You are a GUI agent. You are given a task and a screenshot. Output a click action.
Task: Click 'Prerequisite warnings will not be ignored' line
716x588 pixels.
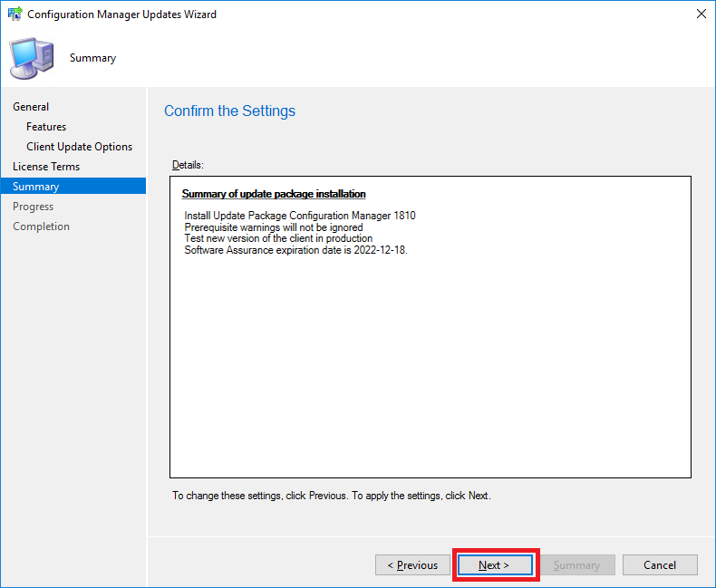tap(274, 227)
